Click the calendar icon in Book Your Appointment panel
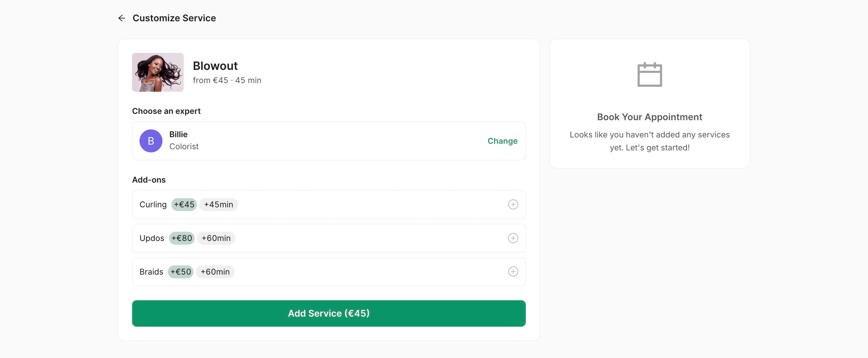The image size is (868, 358). (x=649, y=75)
